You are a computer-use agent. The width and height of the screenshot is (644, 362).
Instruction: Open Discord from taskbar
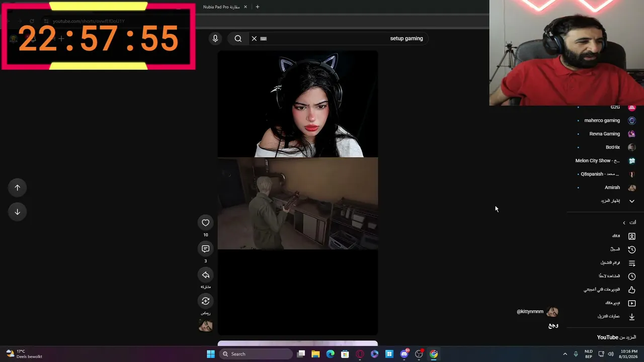404,354
